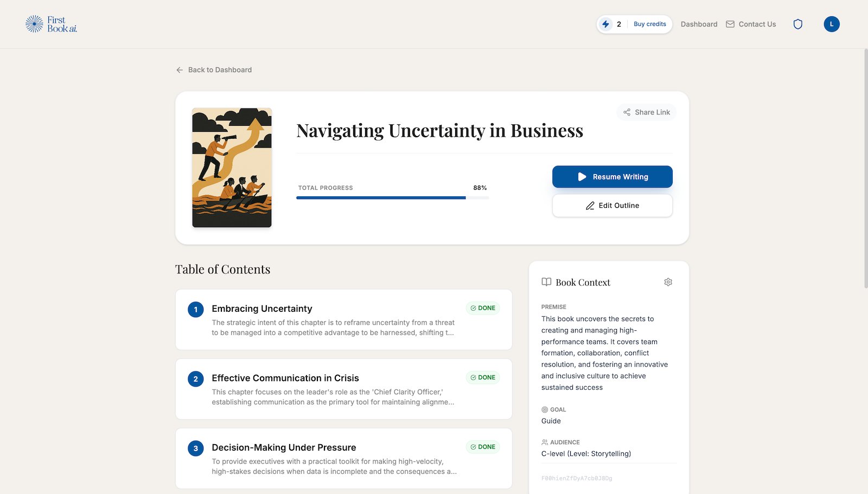Select the shield icon in the header
This screenshot has width=868, height=494.
pos(797,24)
